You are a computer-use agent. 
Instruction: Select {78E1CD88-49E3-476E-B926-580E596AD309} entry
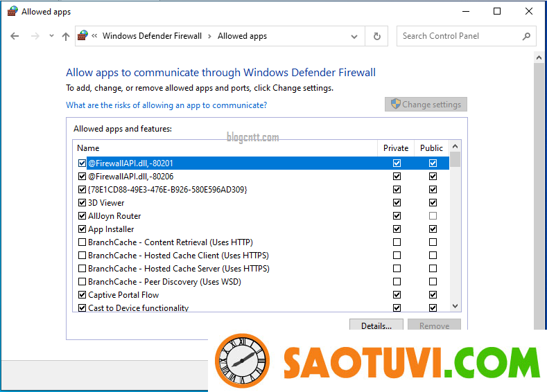point(168,190)
